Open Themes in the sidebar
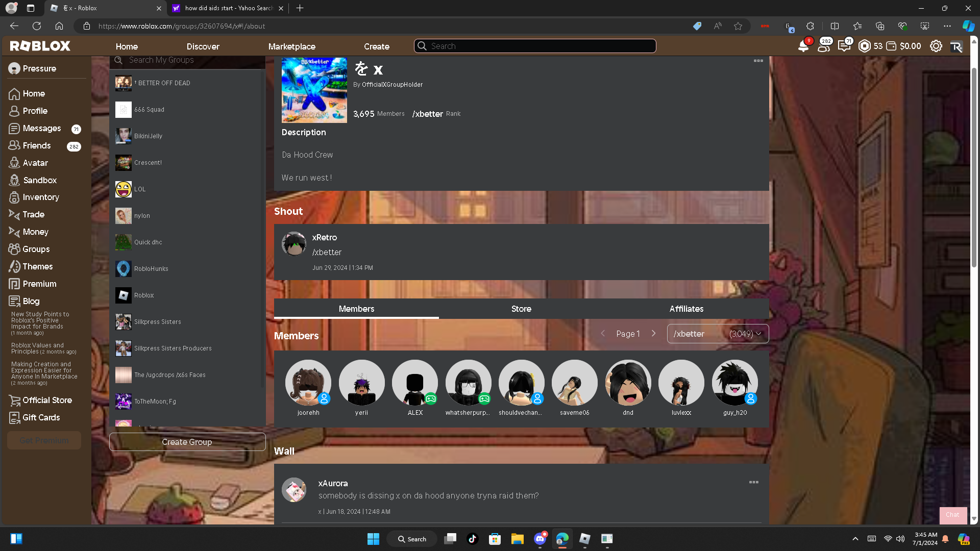980x551 pixels. [x=31, y=267]
